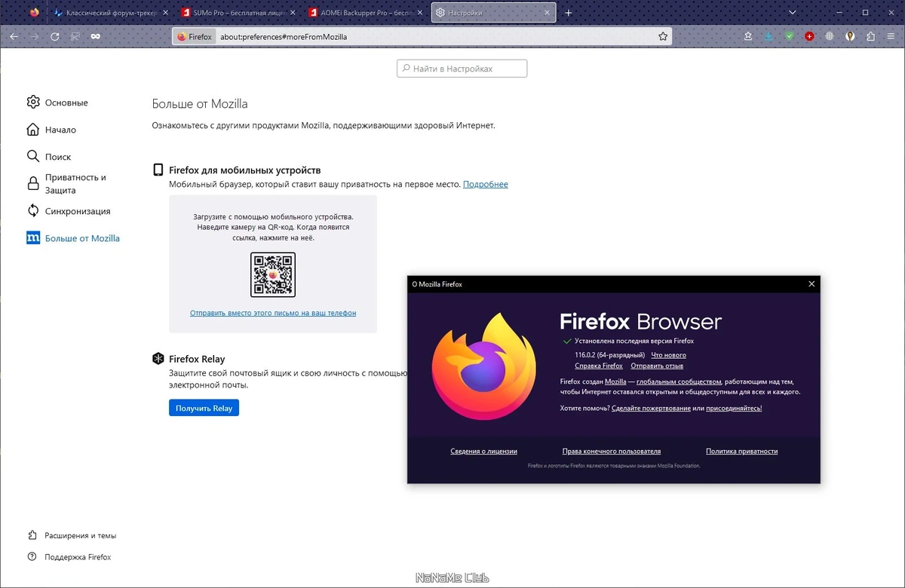Close the О Mozilla Firefox dialog

[811, 284]
